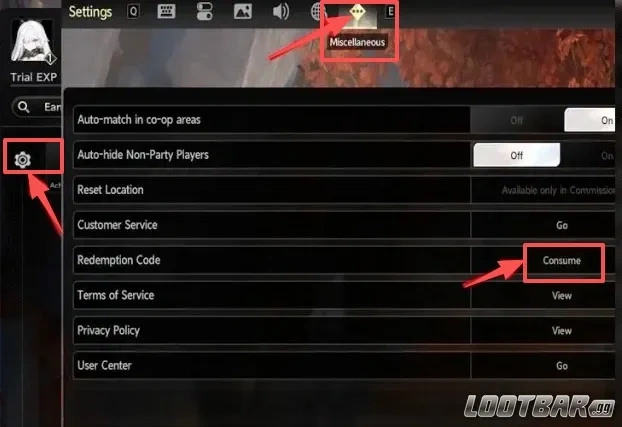Viewport: 622px width, 427px height.
Task: Open the audio speaker settings tab
Action: coord(281,12)
